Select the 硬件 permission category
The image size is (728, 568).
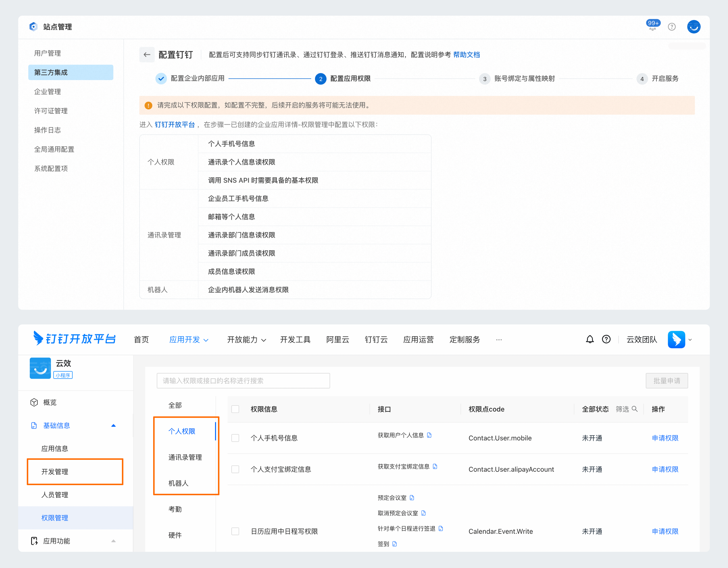tap(175, 535)
